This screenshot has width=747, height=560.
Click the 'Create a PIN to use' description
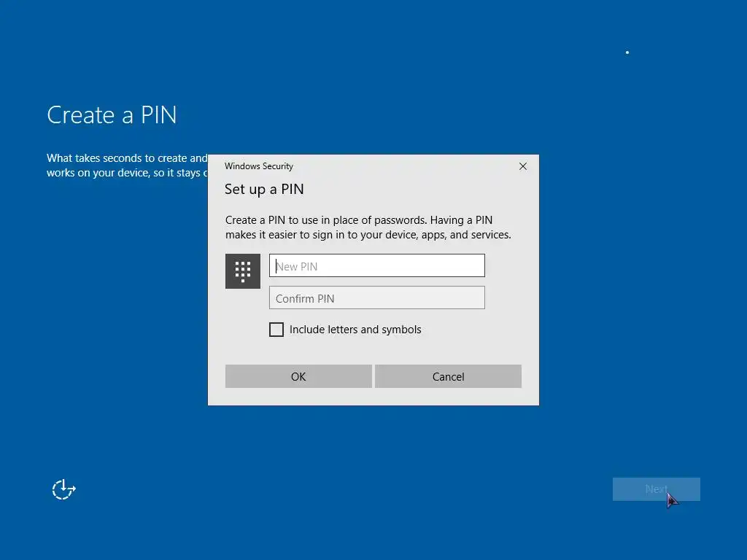pyautogui.click(x=368, y=227)
